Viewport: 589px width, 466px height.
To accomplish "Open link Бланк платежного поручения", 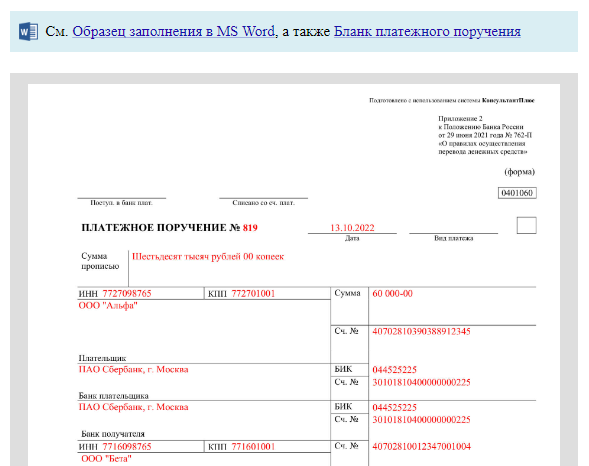I will point(427,32).
